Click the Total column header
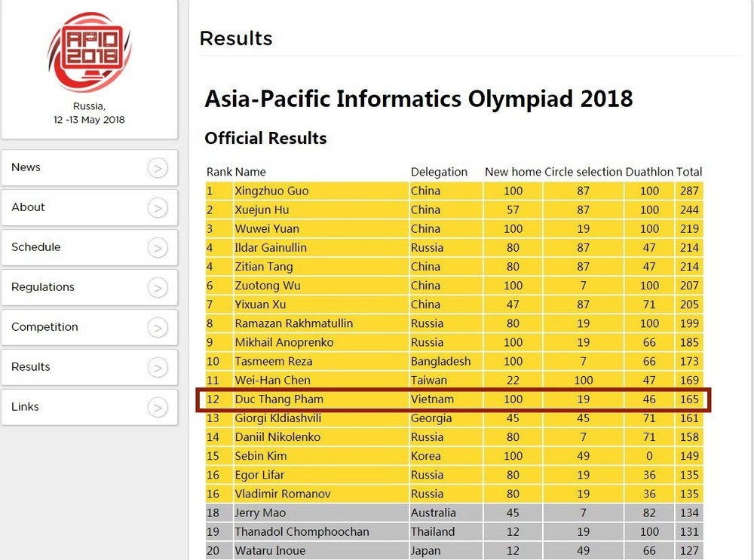The width and height of the screenshot is (754, 560). click(689, 172)
